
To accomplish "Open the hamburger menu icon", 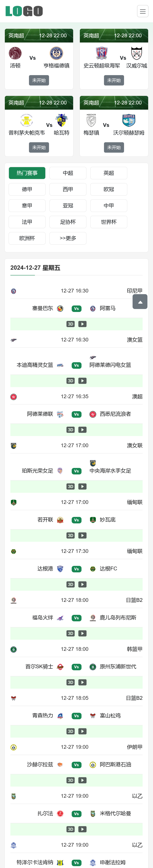I will (x=143, y=11).
